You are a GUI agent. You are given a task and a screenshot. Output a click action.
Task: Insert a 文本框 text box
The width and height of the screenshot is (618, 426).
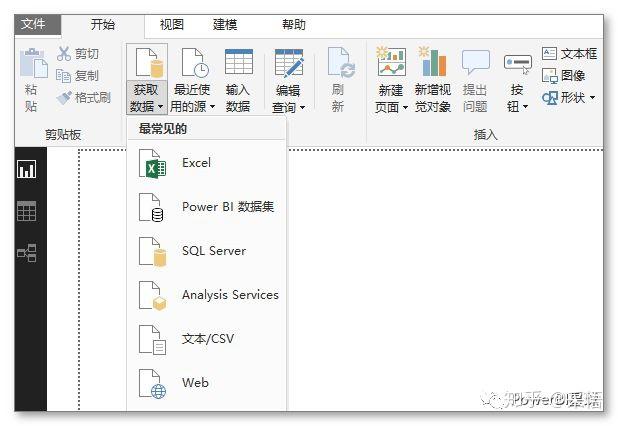pos(569,53)
